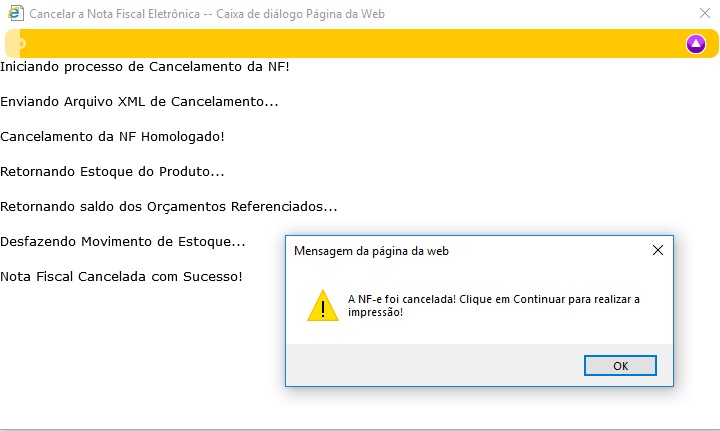Click the "Mensagem da página da web" dialog title
This screenshot has height=431, width=720.
point(371,251)
